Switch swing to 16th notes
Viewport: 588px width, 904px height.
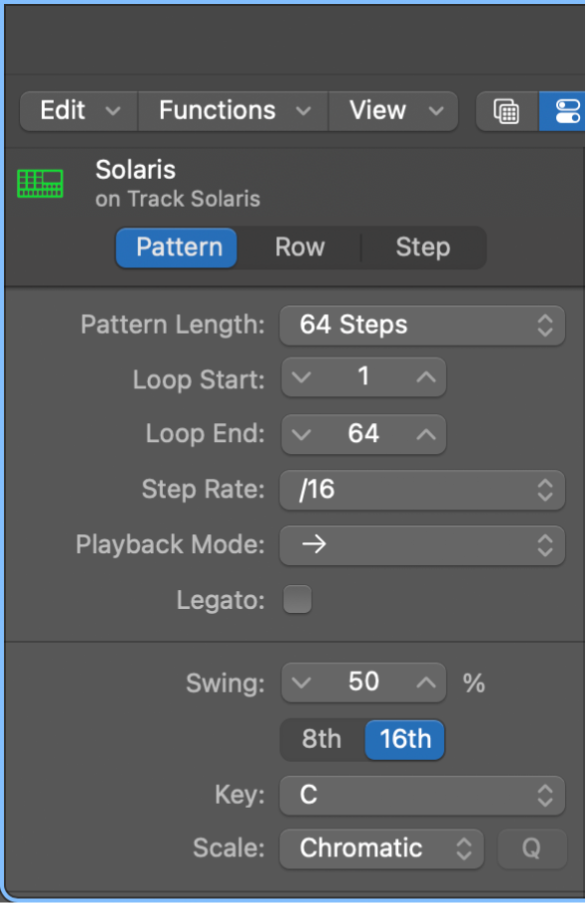(404, 739)
